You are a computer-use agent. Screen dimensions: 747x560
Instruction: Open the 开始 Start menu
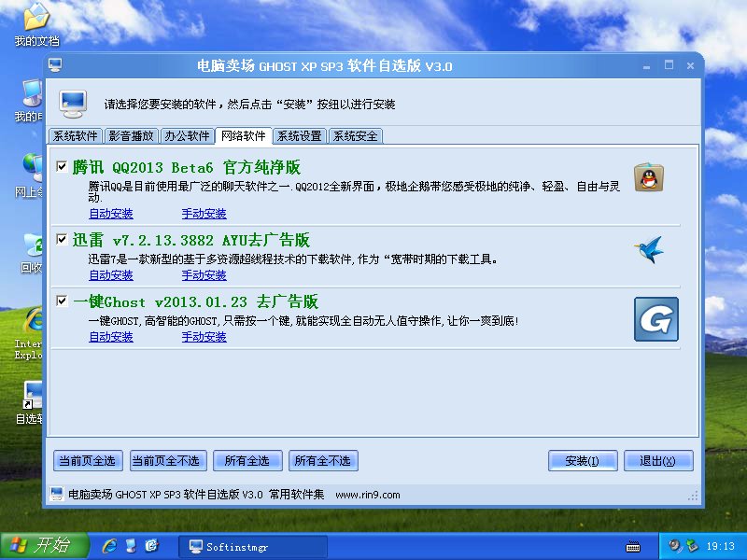(44, 546)
